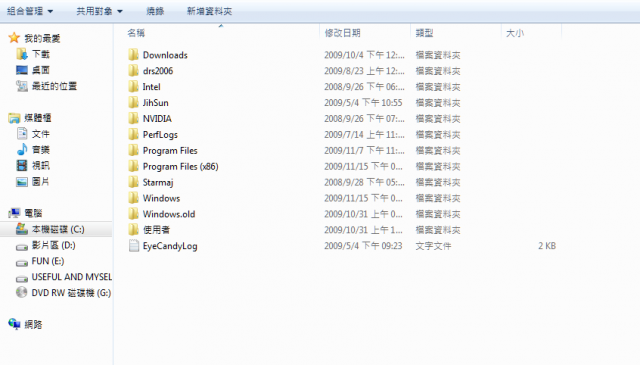The height and width of the screenshot is (365, 640).
Task: Select the Windows.old folder name
Action: point(169,214)
